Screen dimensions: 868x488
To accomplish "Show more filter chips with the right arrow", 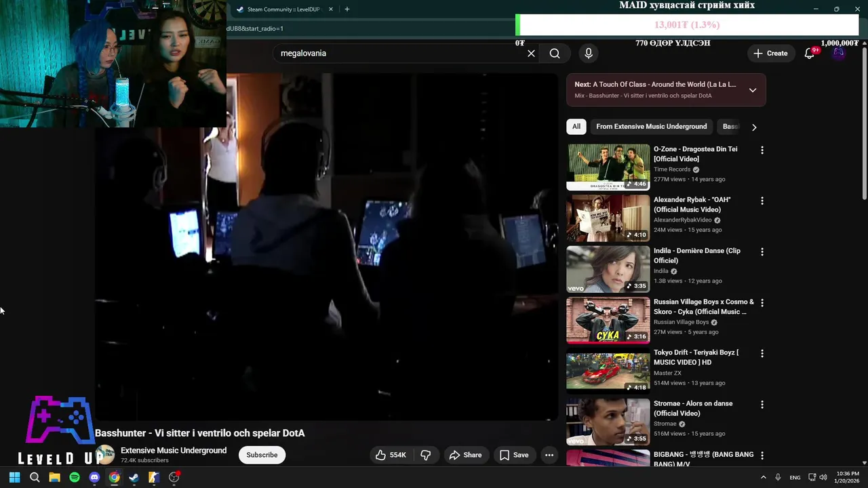I will point(753,127).
